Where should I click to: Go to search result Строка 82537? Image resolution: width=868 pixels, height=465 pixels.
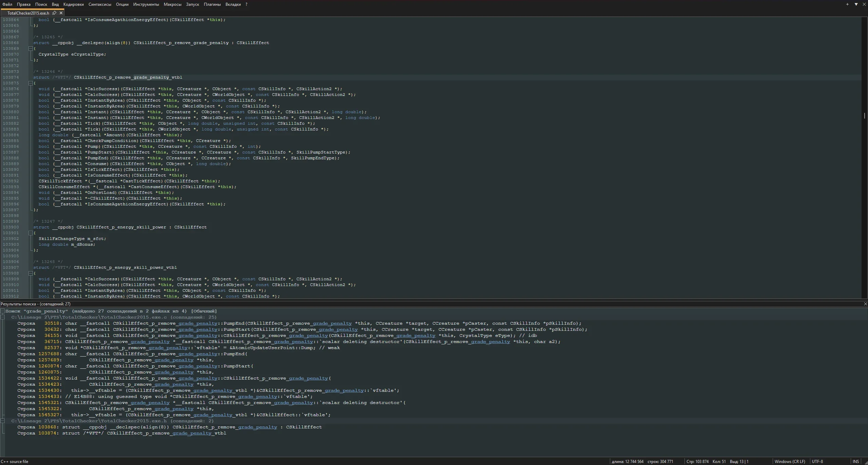178,348
